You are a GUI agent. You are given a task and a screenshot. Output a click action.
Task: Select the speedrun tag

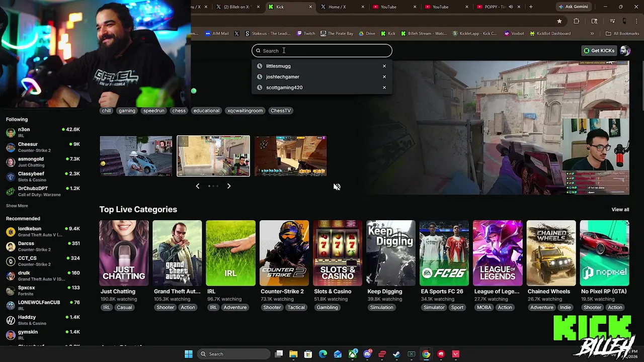[153, 111]
